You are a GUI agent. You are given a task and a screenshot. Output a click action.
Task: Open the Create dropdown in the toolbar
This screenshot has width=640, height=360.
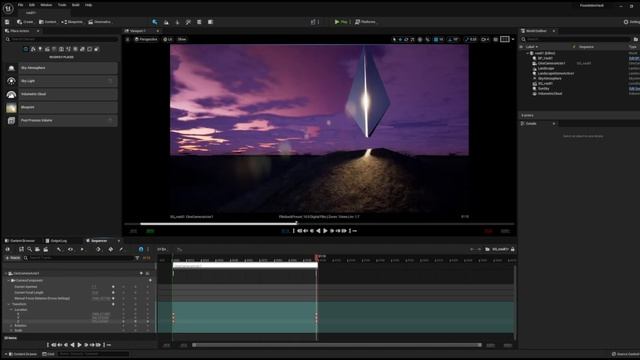(25, 22)
